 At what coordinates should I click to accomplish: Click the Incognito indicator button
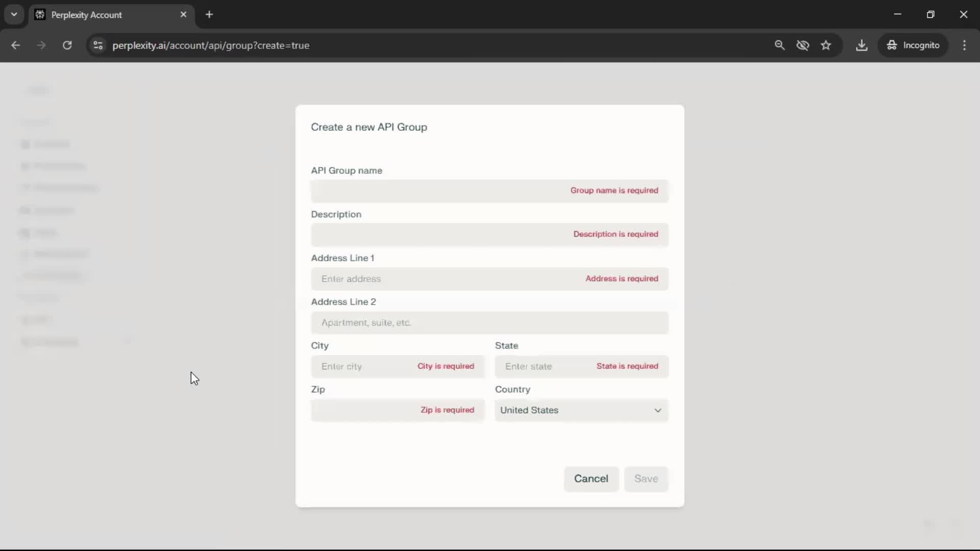point(913,45)
